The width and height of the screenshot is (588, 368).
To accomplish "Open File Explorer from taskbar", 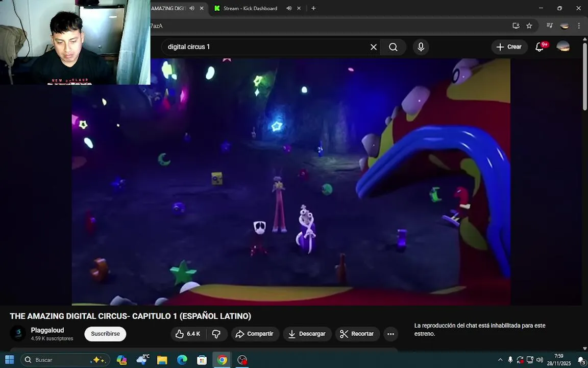I will pyautogui.click(x=162, y=360).
